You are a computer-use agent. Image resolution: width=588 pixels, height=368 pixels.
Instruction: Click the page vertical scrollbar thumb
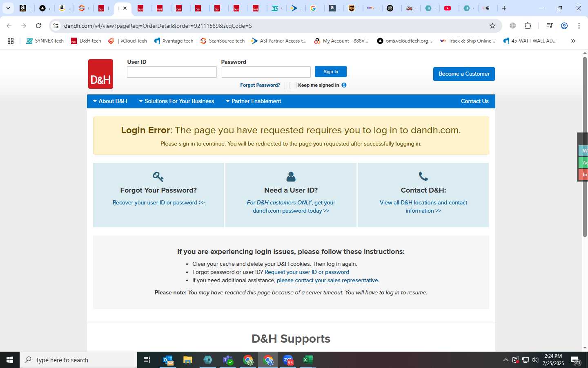(x=585, y=146)
